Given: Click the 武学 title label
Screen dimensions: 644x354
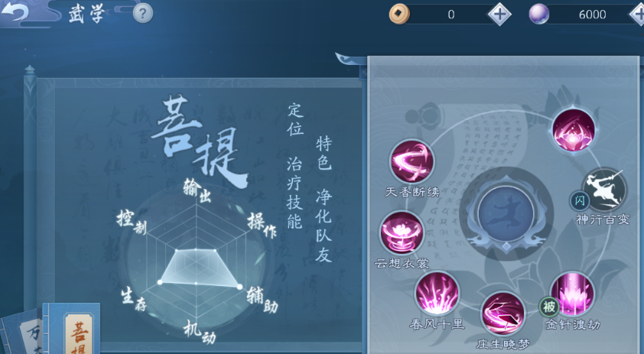Looking at the screenshot, I should point(86,15).
